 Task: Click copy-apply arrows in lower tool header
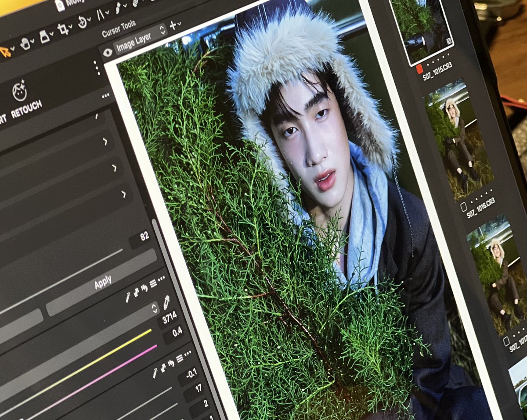[x=163, y=368]
